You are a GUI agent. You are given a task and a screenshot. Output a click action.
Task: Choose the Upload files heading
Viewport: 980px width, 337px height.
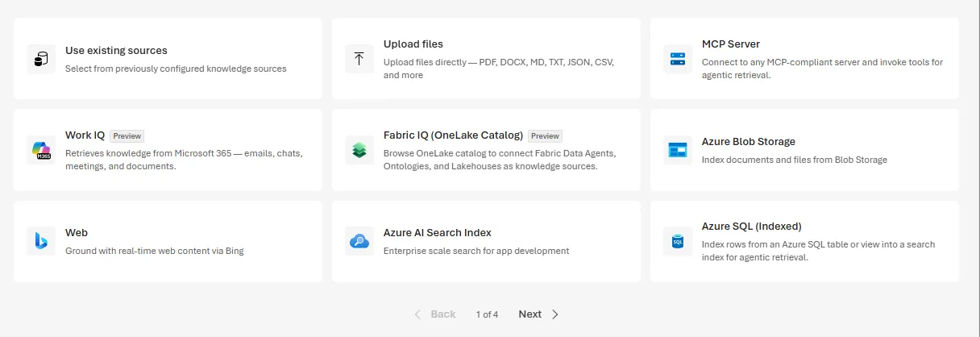click(413, 44)
